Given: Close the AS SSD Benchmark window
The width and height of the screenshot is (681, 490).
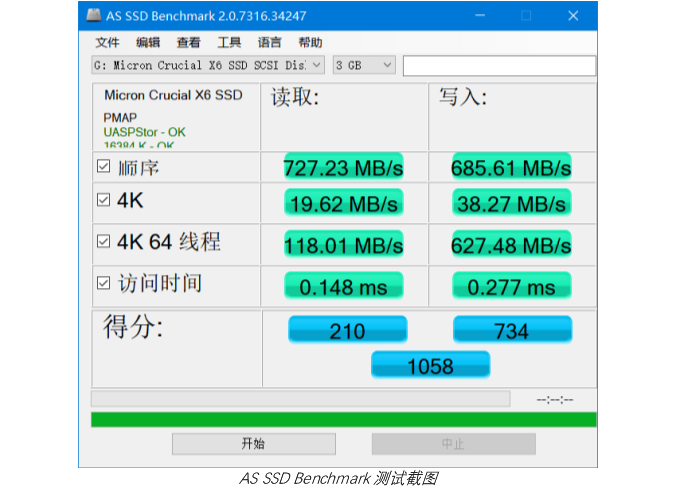Looking at the screenshot, I should coord(573,16).
